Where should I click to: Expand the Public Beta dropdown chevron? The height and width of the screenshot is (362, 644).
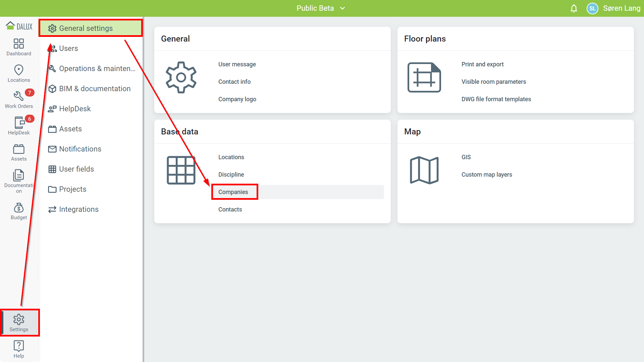click(x=342, y=8)
